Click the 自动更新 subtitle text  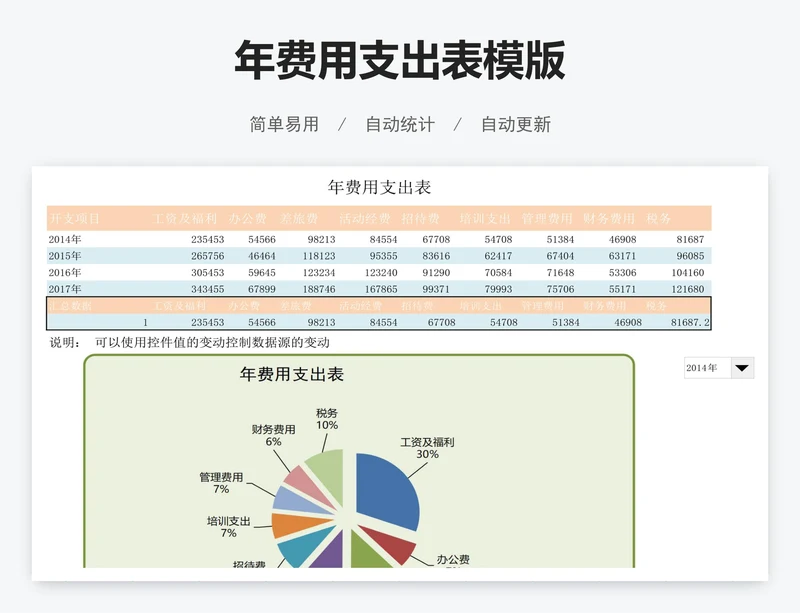[516, 124]
